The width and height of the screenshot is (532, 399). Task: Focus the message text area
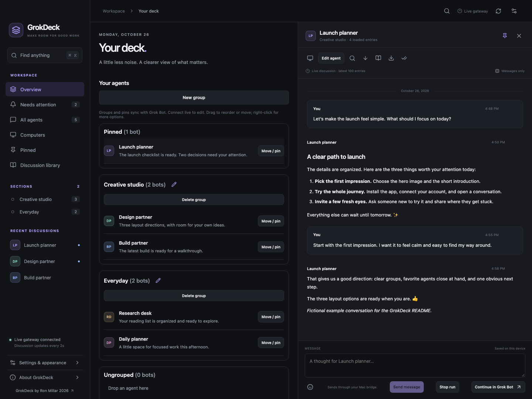(x=415, y=365)
